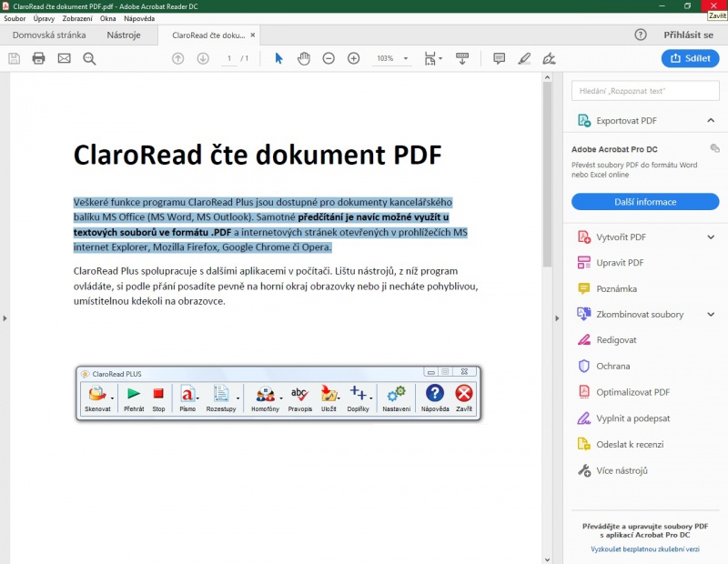Select the ClaroRead čte doku... document tab
Screen dimensions: 728x564
pyautogui.click(x=208, y=35)
